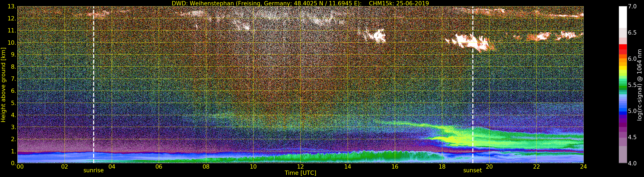Click the time axis tick '16'
The image size is (644, 177).
(395, 166)
